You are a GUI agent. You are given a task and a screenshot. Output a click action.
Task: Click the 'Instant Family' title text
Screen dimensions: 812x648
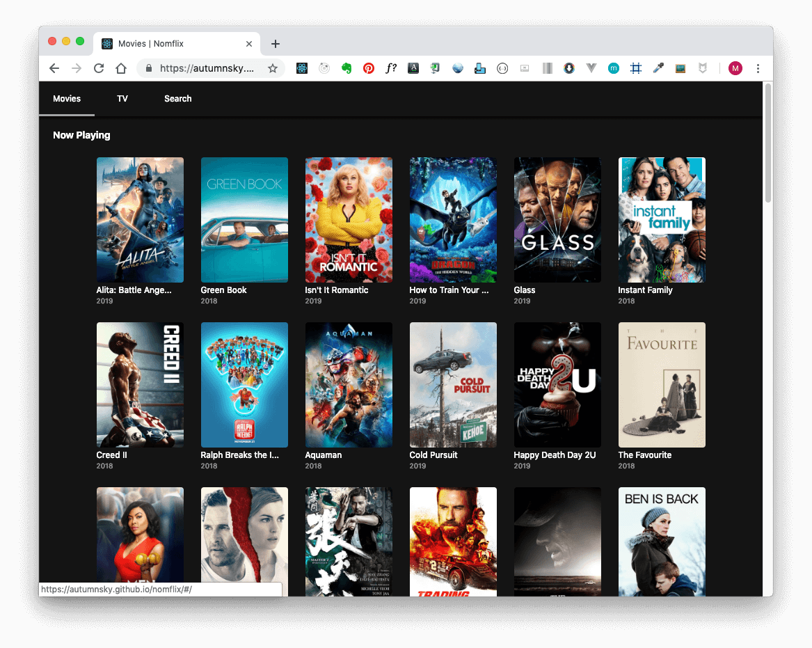645,290
